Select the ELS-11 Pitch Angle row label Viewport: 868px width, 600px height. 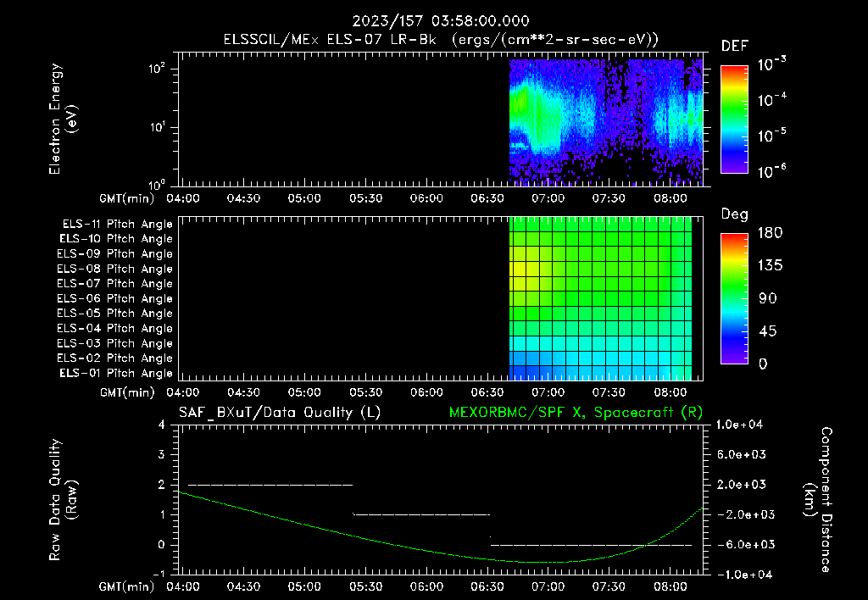coord(117,225)
